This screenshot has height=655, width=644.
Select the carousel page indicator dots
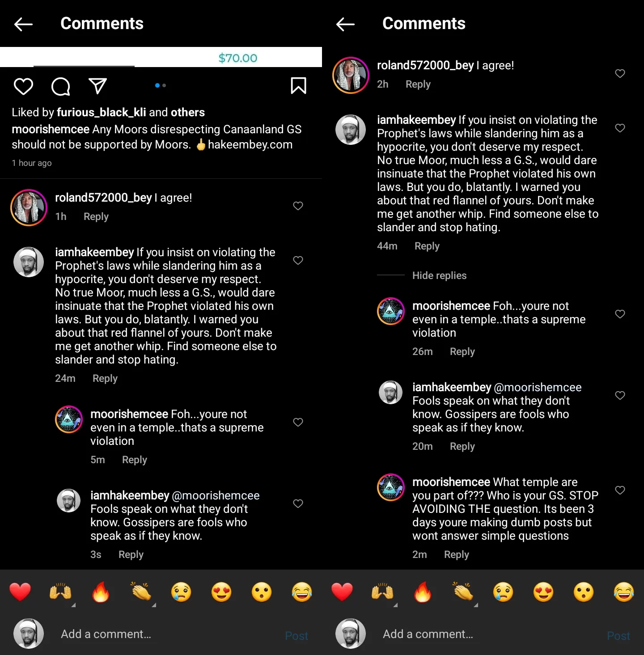(161, 85)
